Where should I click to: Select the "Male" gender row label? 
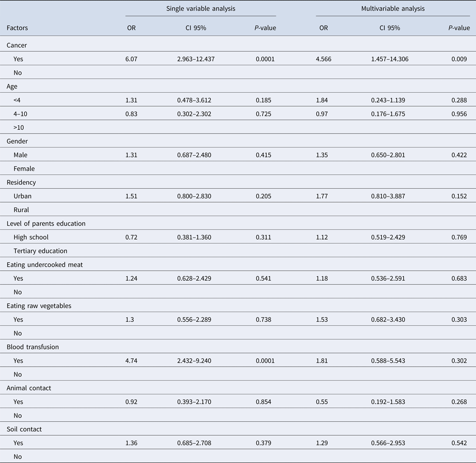click(x=21, y=155)
